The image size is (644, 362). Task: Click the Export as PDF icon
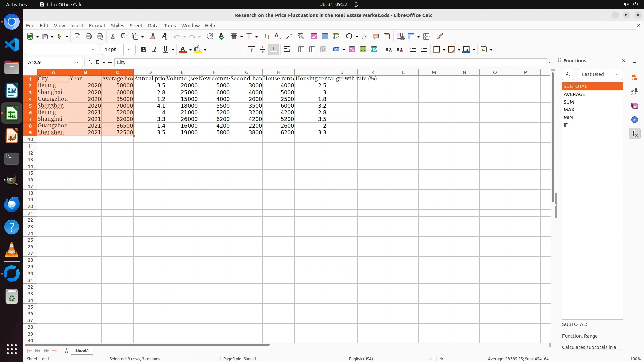(x=77, y=36)
